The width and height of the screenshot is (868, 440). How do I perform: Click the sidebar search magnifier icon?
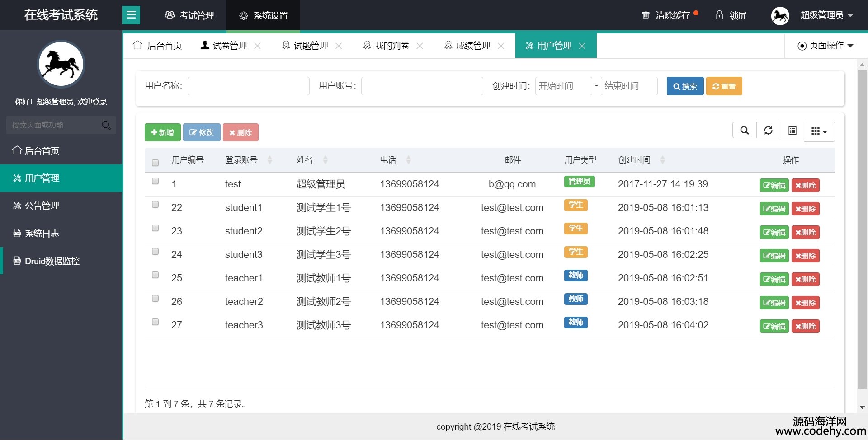click(106, 125)
